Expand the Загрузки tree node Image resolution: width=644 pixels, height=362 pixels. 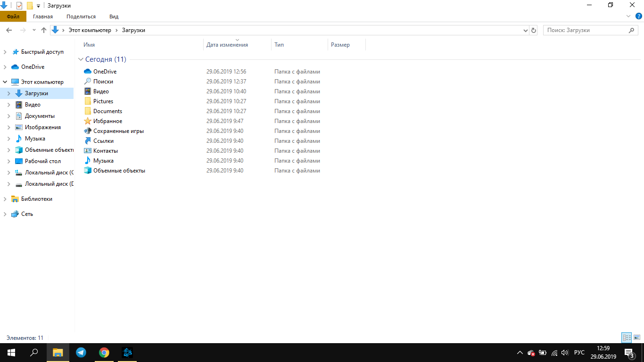coord(9,93)
